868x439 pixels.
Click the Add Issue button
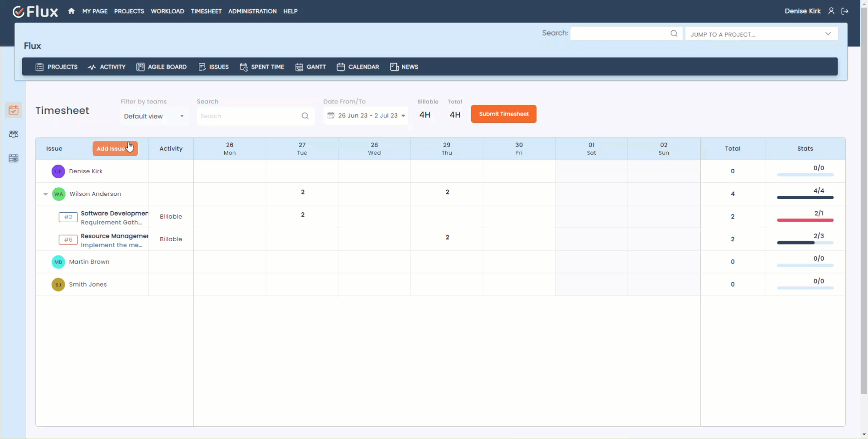[115, 149]
